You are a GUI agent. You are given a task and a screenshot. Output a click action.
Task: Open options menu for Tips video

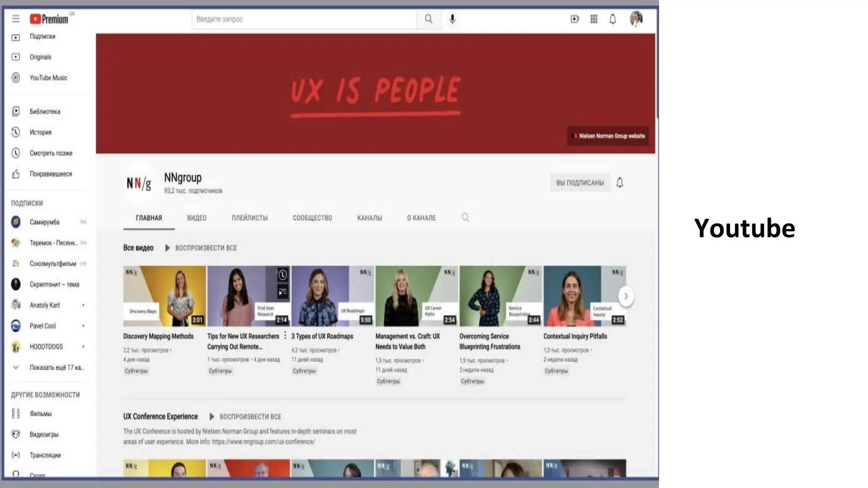point(285,335)
